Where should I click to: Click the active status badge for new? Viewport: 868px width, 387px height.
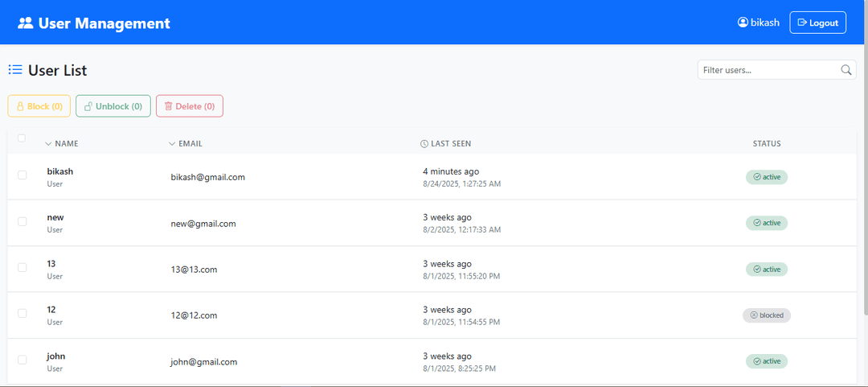(767, 223)
